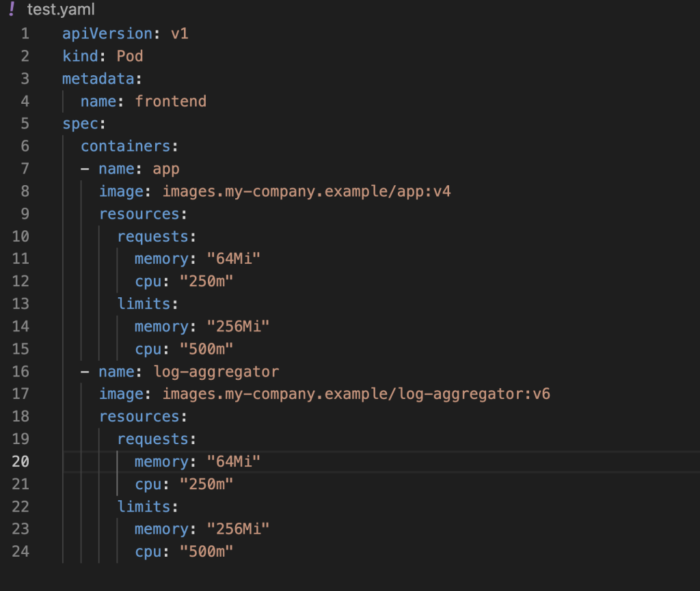Select the test.yaml editor tab
This screenshot has height=591, width=700.
(x=60, y=10)
